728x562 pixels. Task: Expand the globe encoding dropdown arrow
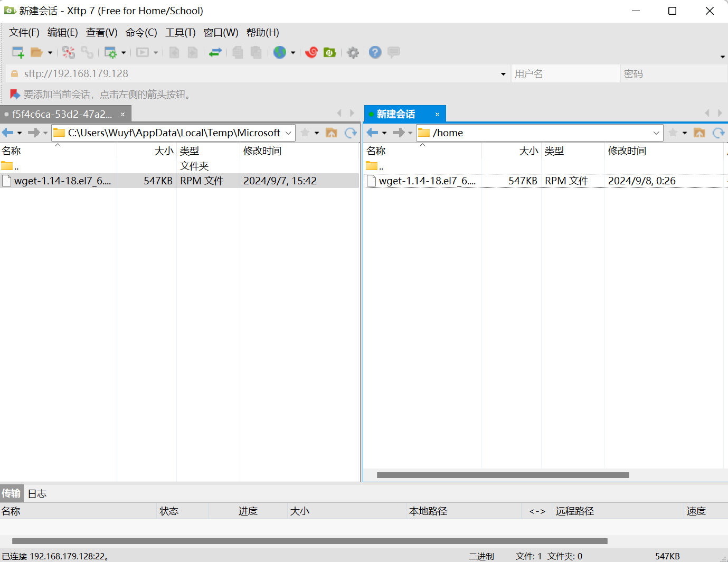click(x=293, y=53)
